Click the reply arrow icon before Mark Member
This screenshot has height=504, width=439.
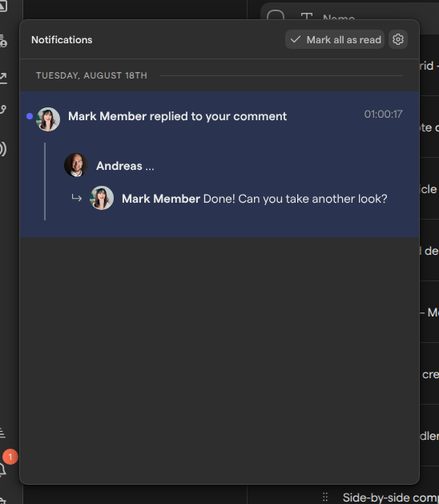pos(76,198)
